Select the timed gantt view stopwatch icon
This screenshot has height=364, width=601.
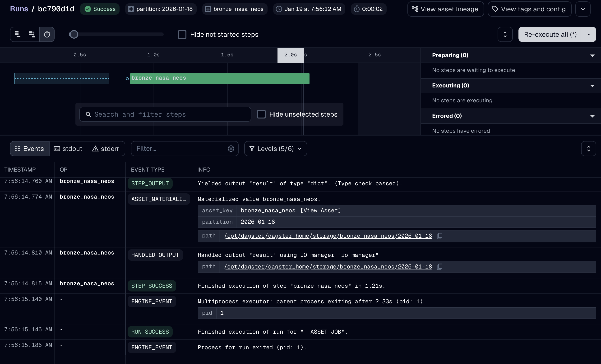47,34
